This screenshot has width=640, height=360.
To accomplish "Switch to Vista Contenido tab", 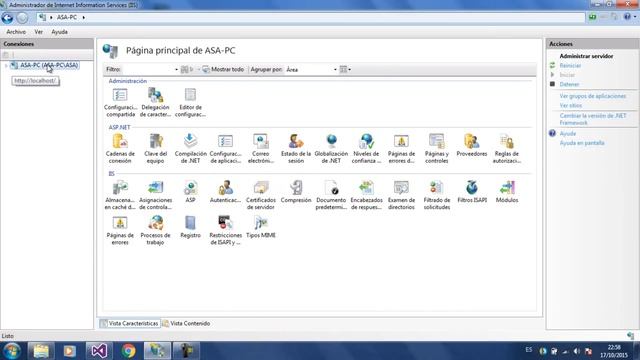I will 186,323.
